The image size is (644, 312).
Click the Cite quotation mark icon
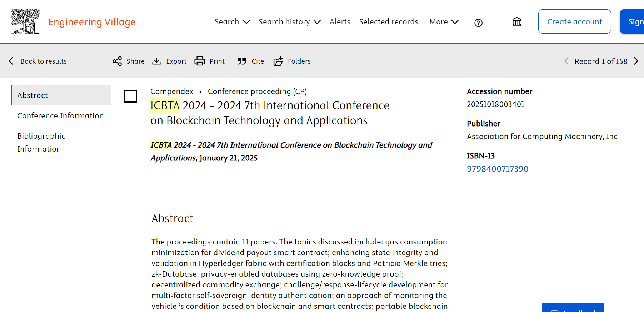click(x=242, y=61)
